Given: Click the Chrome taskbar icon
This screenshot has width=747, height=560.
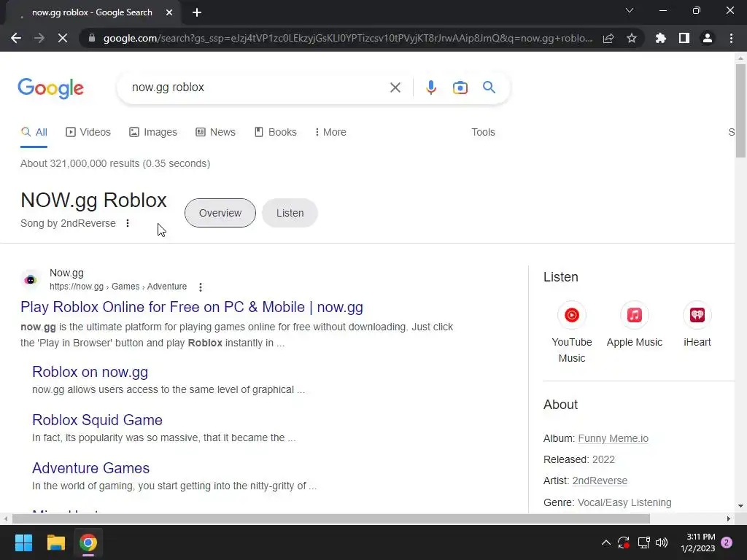Looking at the screenshot, I should 88,542.
